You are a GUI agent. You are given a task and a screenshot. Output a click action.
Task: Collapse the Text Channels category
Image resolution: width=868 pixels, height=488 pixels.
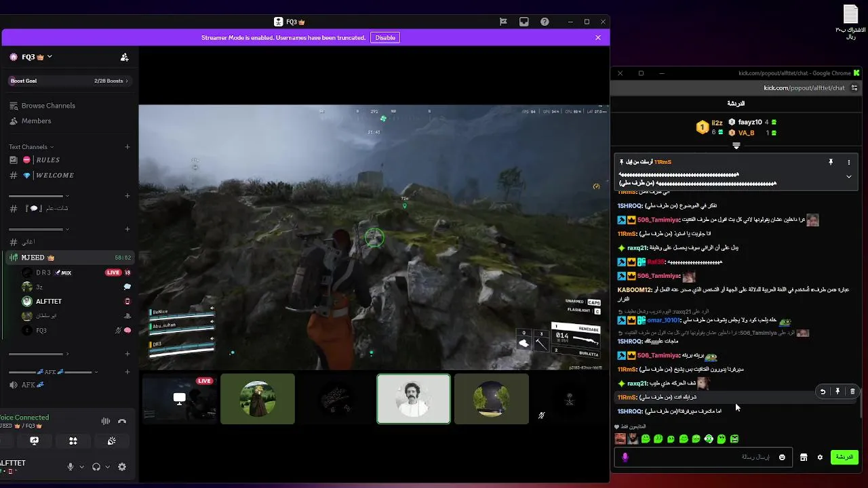coord(31,146)
